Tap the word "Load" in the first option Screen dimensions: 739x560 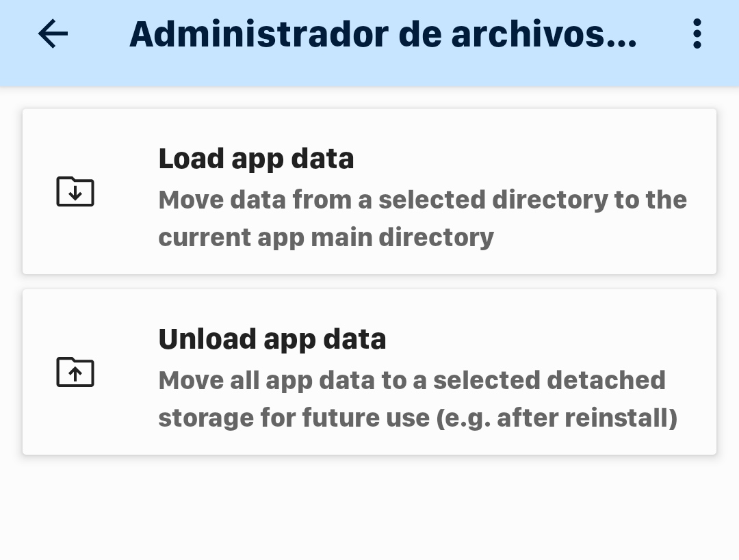[x=191, y=159]
